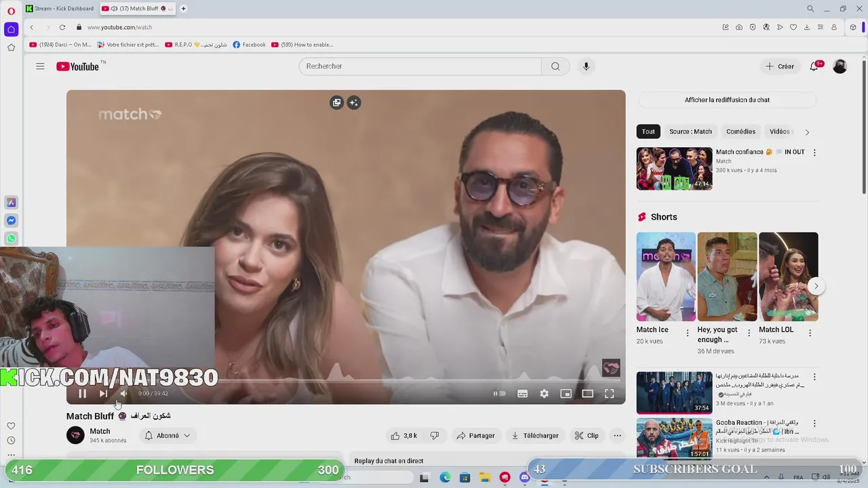Select the Source : Match chip

(690, 131)
